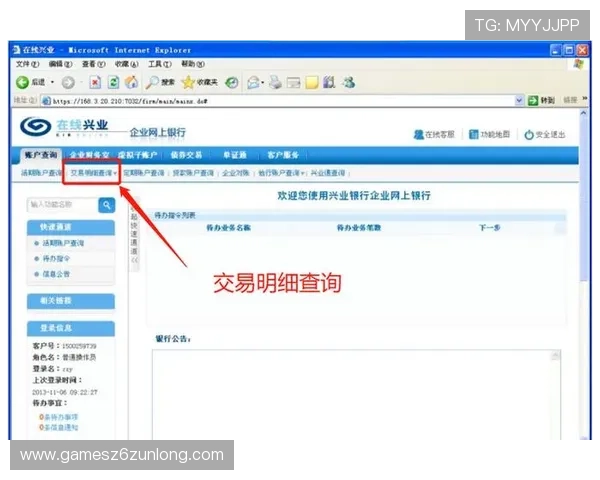Click the Home icon in toolbar

[x=132, y=82]
